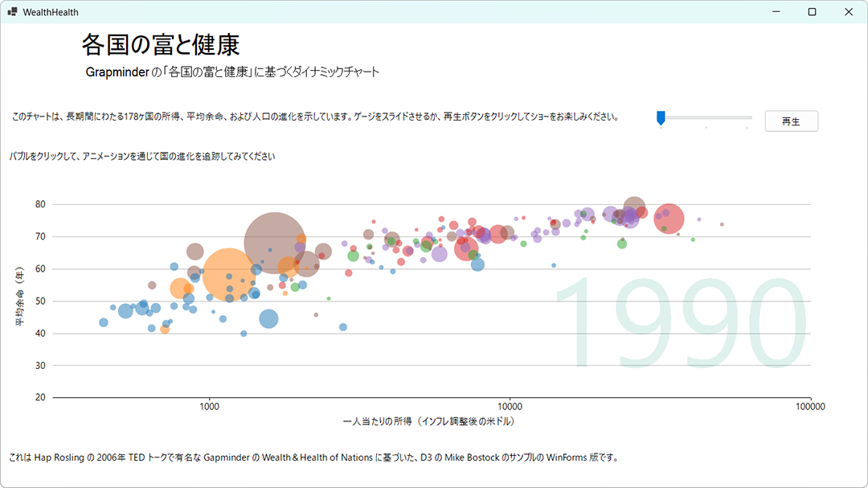The height and width of the screenshot is (488, 868).
Task: Click the large orange bubble near 60 years
Action: point(228,275)
